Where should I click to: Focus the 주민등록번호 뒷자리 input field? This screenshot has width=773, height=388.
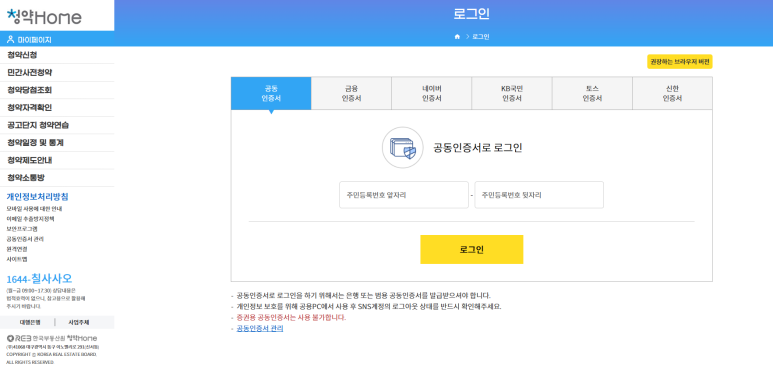pos(539,195)
